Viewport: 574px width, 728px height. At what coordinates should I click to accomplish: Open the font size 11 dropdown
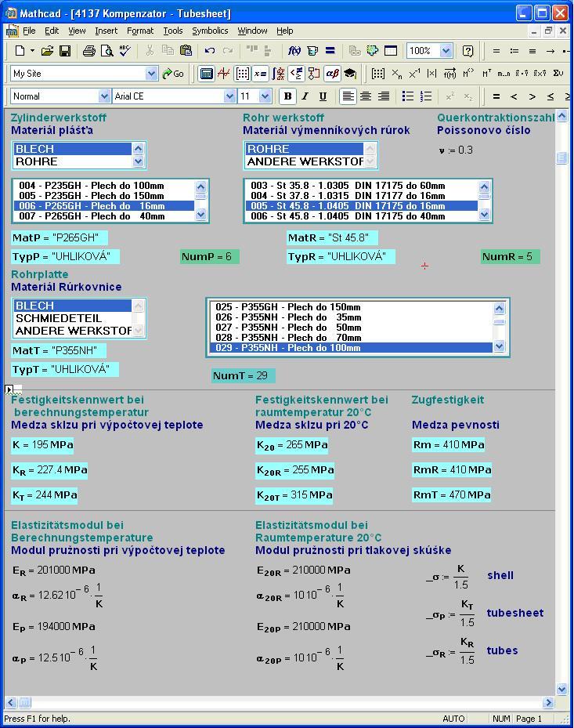(265, 96)
